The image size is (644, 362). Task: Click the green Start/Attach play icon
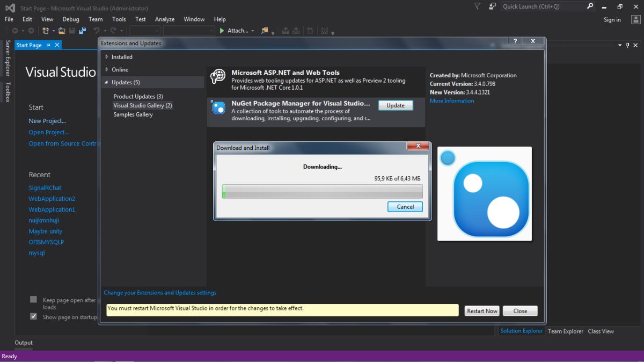tap(222, 31)
